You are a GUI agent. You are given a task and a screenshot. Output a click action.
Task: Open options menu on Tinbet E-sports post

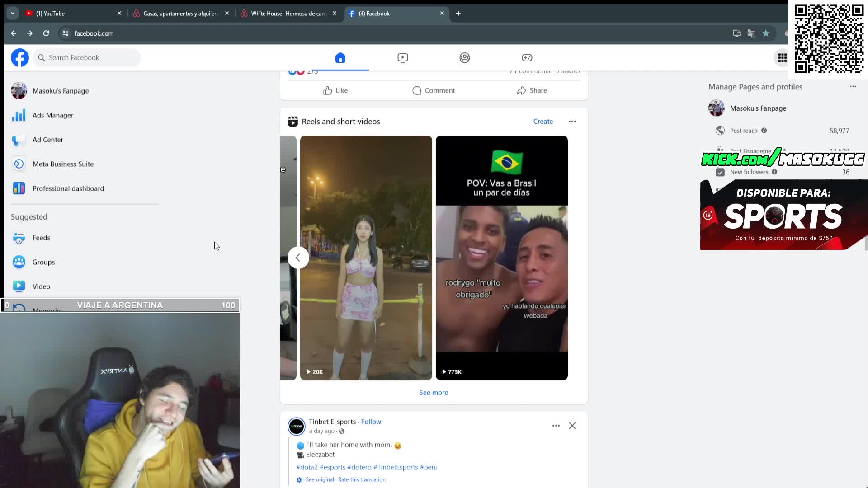tap(555, 425)
